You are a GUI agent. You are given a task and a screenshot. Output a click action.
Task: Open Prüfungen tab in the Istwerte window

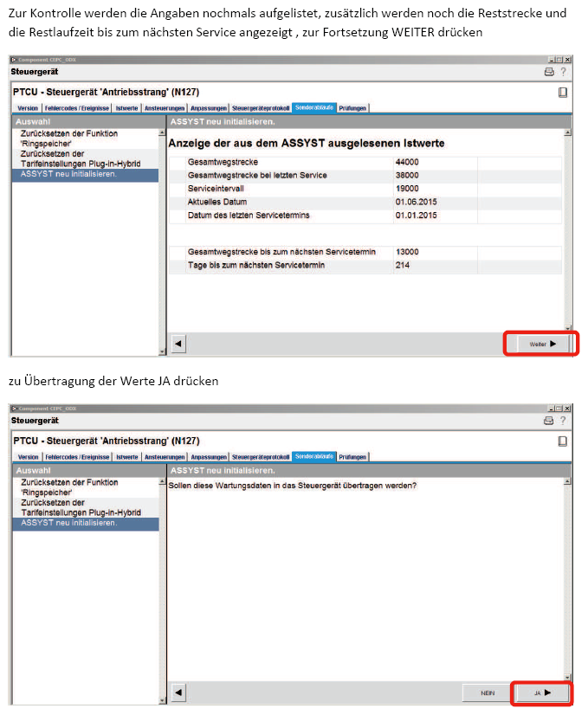(352, 108)
